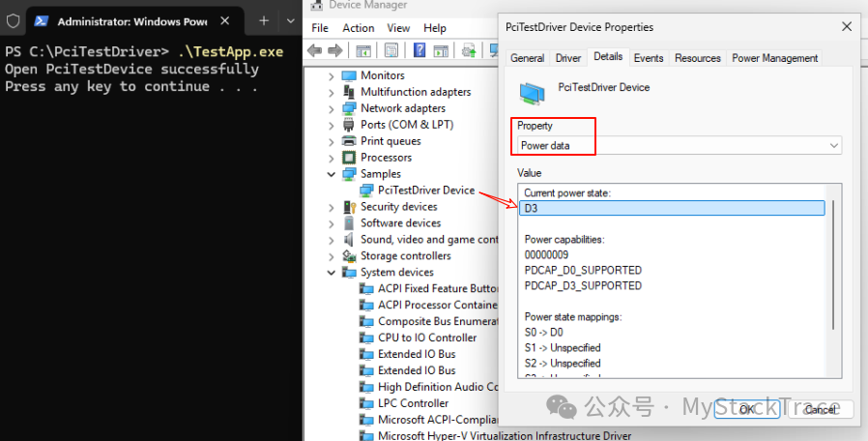Expand the Monitors category

point(331,75)
